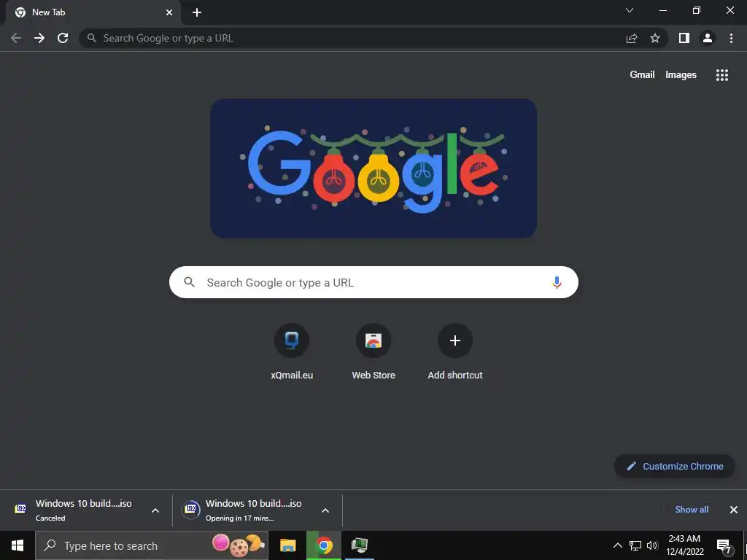Click Customize Chrome button

click(675, 466)
